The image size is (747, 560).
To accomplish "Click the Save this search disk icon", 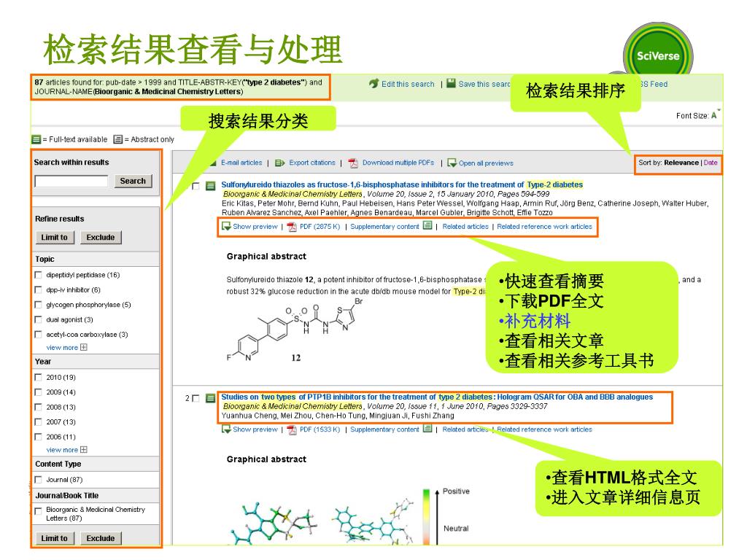I will 451,83.
